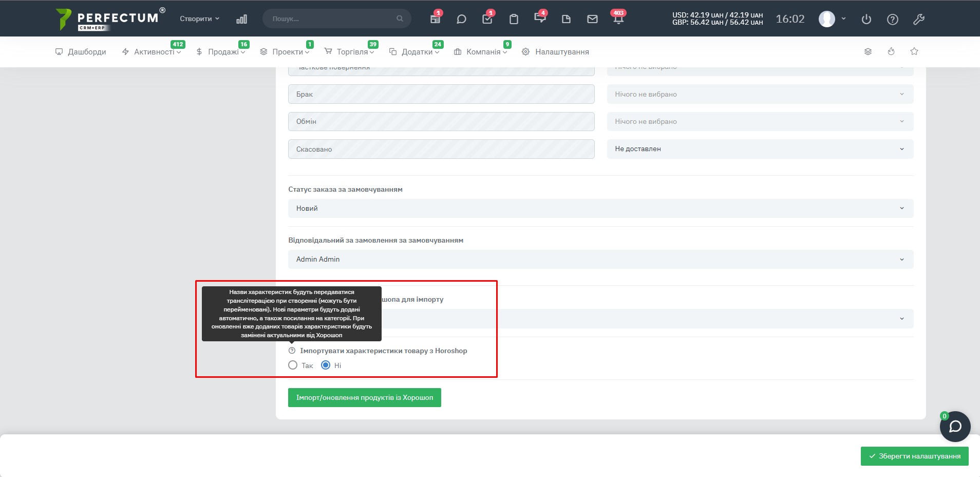Screen dimensions: 980x477
Task: Click 'Імпорт/оновлення продуктів із Хорошоп' button
Action: click(364, 397)
